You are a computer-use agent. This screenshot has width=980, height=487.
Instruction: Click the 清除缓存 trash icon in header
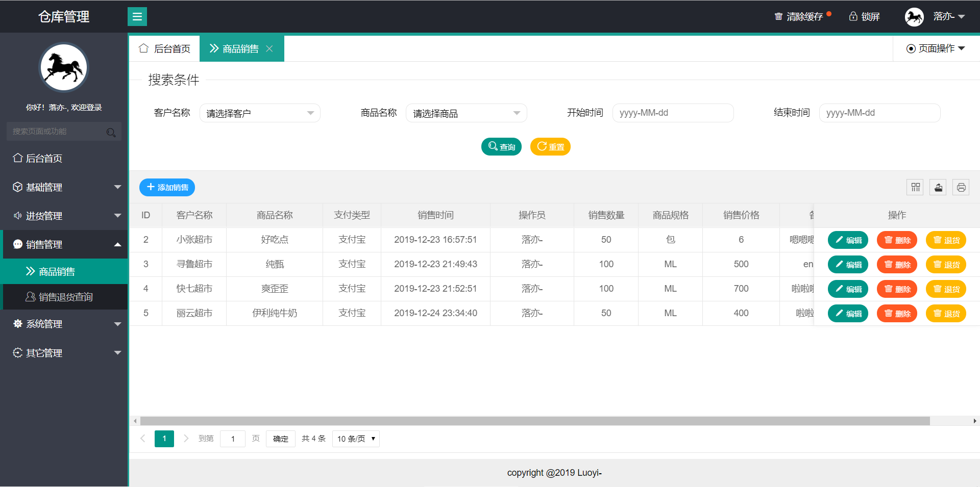click(x=778, y=16)
